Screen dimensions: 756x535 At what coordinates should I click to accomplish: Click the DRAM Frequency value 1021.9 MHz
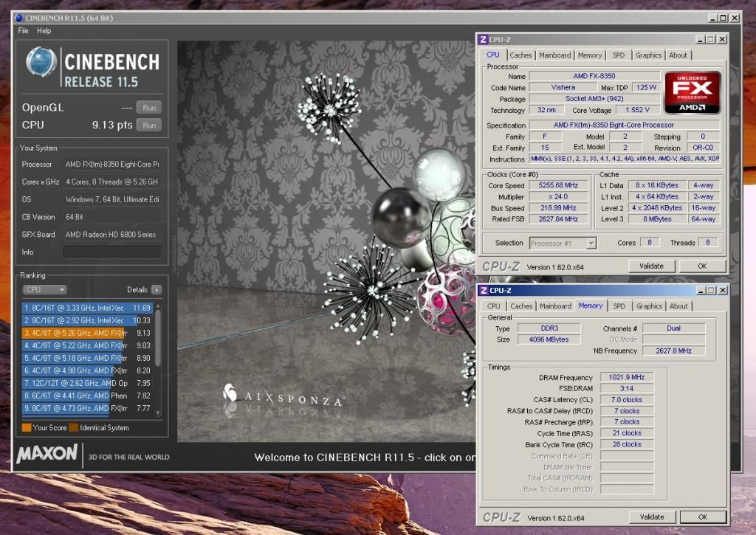pos(626,377)
